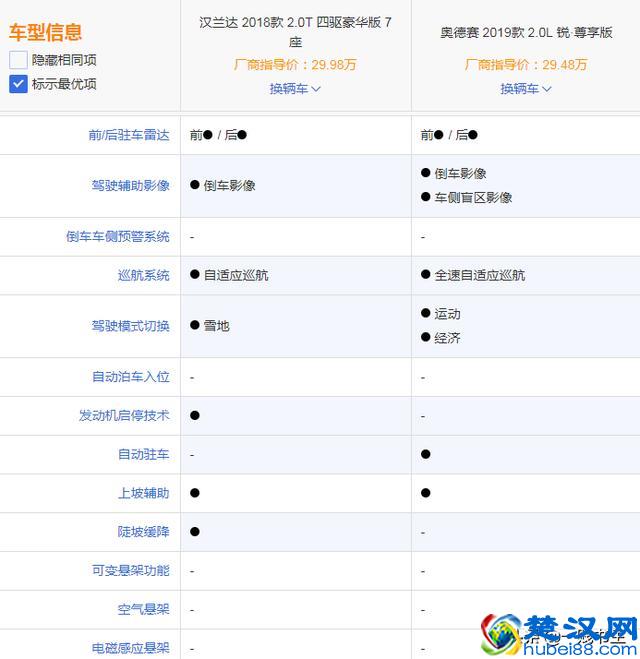The image size is (640, 659).
Task: Click the 自动泊车入位 row label
Action: tap(131, 377)
